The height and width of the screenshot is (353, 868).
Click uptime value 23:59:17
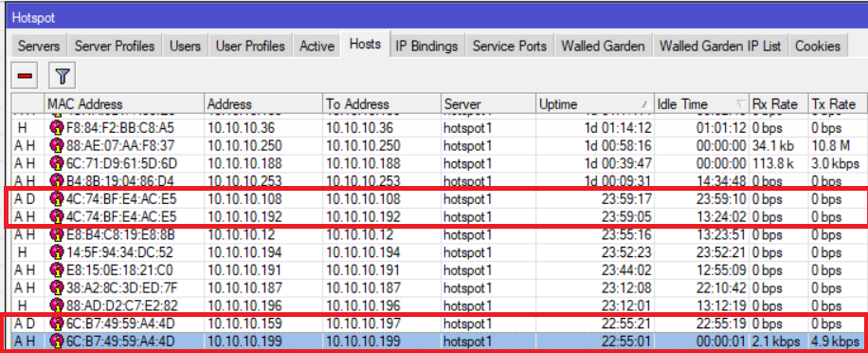626,198
